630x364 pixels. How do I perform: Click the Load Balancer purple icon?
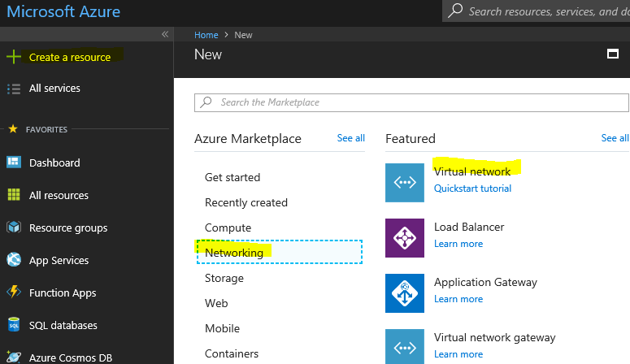click(405, 238)
